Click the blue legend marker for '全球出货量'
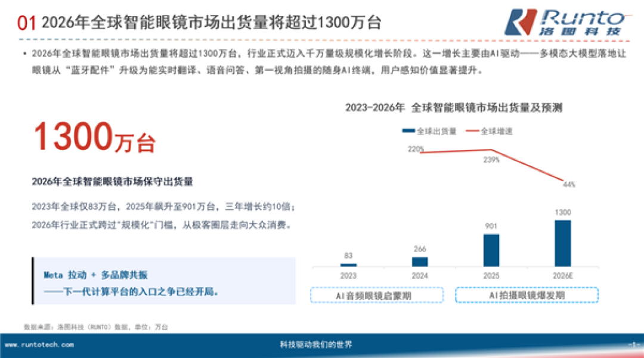This screenshot has width=644, height=358. (408, 131)
